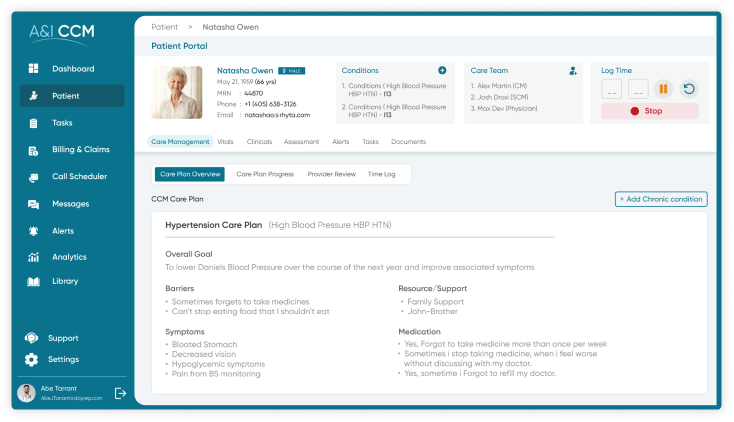Open the Analytics page
The width and height of the screenshot is (734, 422).
(x=69, y=257)
